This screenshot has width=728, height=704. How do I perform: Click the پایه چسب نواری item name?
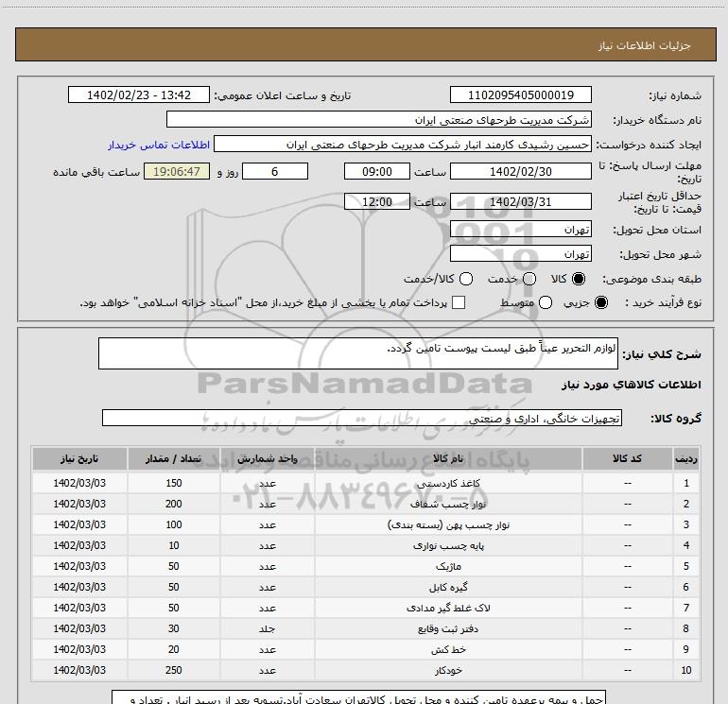[x=448, y=546]
